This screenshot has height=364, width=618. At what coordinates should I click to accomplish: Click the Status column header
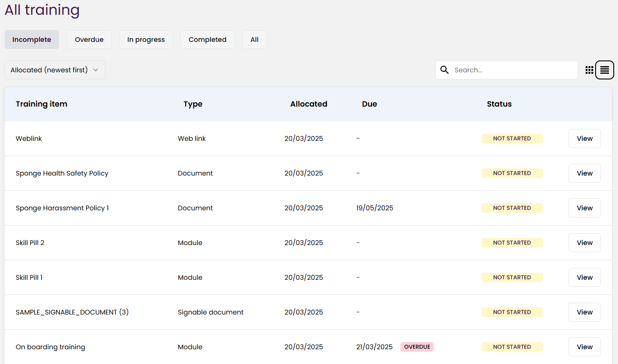(499, 104)
